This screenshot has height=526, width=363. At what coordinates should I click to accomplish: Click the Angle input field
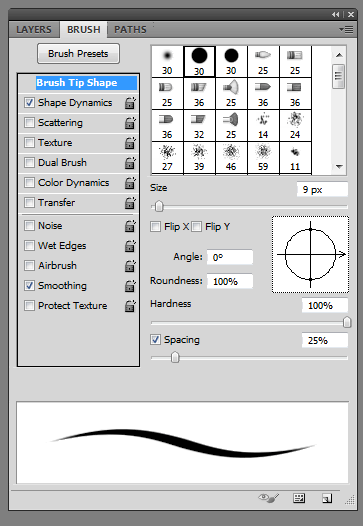point(230,257)
